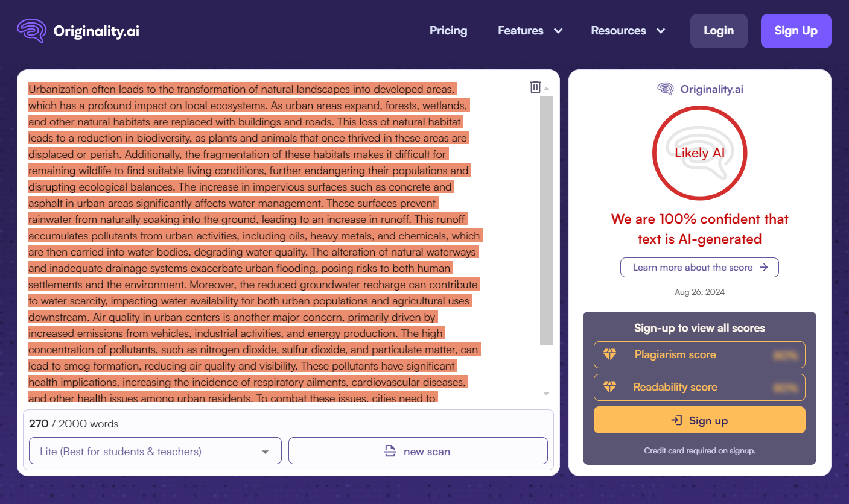Click the Plagiarism score row

pos(699,354)
